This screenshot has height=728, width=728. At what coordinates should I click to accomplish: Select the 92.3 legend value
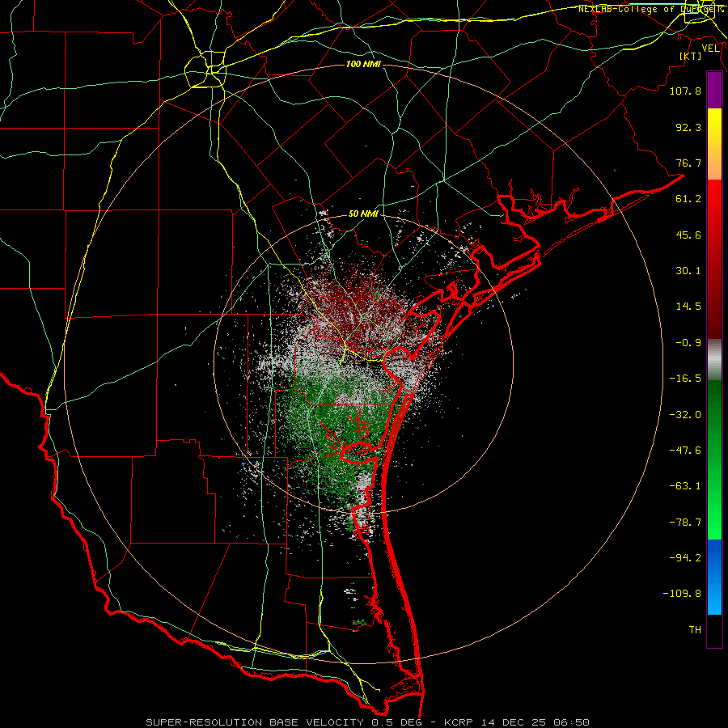688,127
